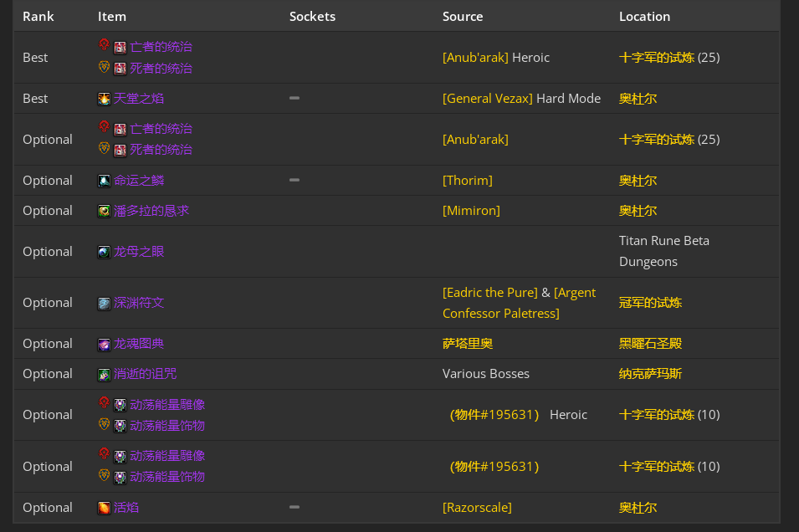Open 死者的统治 link in the Best row
The height and width of the screenshot is (532, 799).
(x=161, y=69)
